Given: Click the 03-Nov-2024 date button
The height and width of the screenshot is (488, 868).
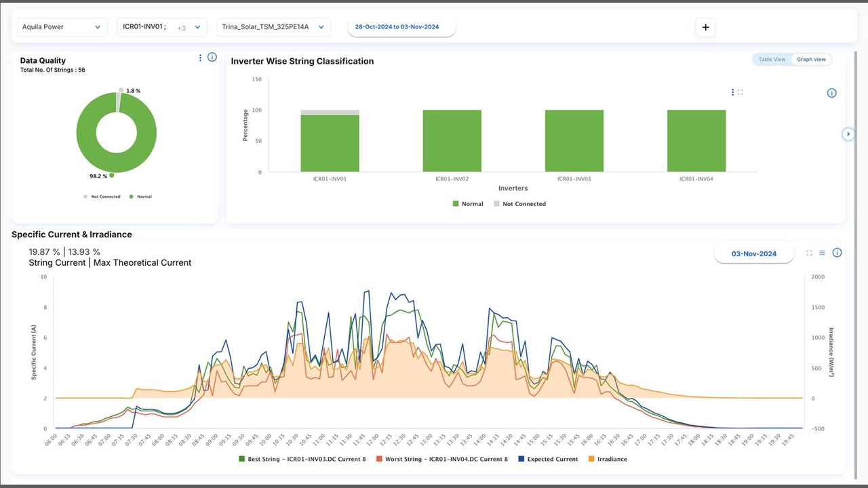Looking at the screenshot, I should [x=753, y=253].
